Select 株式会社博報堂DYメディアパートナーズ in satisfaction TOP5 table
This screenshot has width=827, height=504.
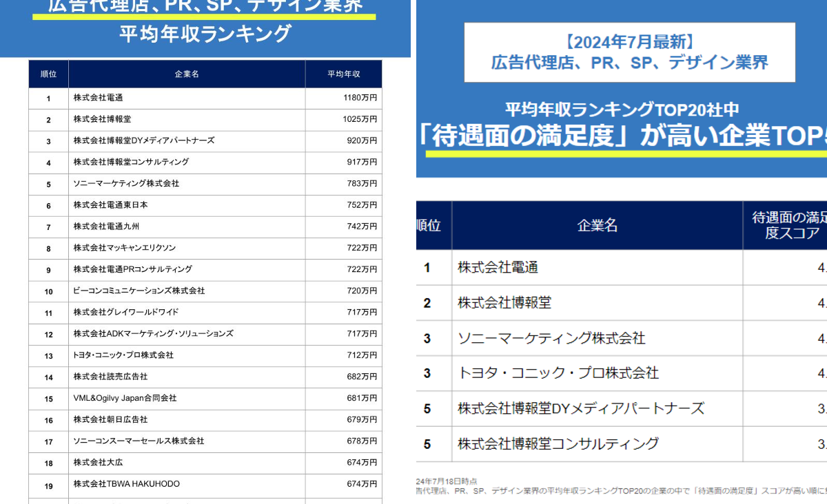[581, 408]
